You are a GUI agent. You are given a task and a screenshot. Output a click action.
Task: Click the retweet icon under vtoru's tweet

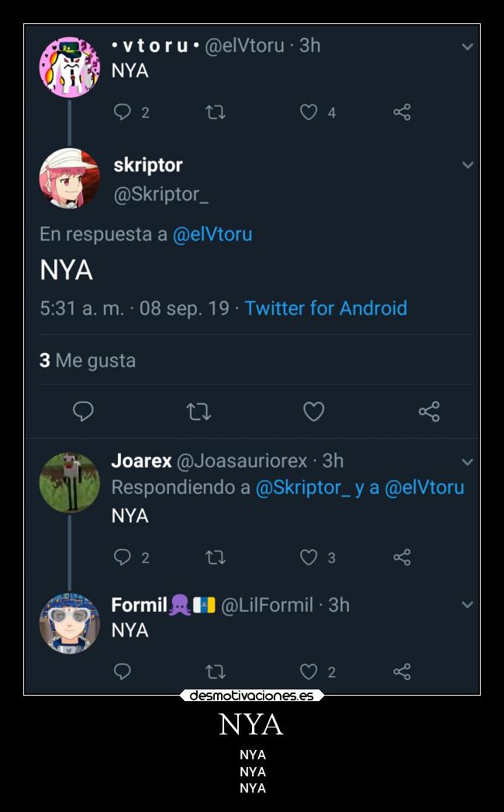click(x=216, y=112)
